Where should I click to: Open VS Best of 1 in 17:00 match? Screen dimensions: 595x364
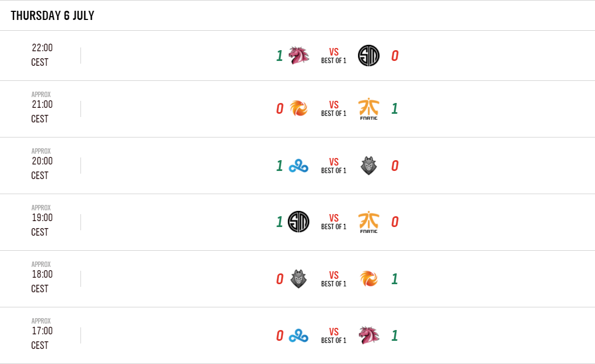[334, 336]
